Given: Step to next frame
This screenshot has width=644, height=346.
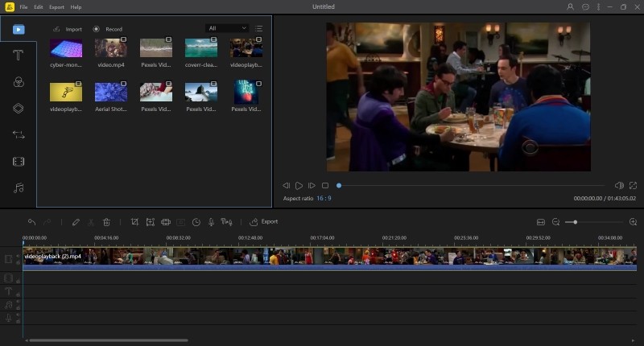Looking at the screenshot, I should pos(312,186).
